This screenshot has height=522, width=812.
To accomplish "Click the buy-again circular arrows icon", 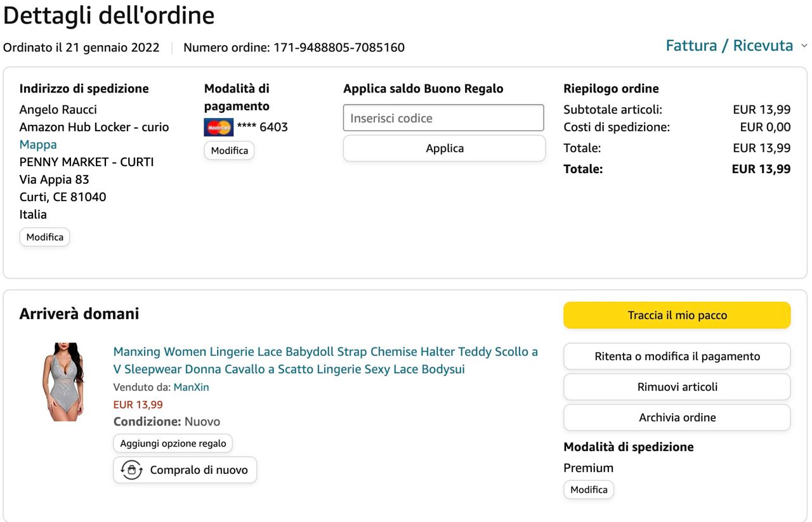I will [x=131, y=470].
